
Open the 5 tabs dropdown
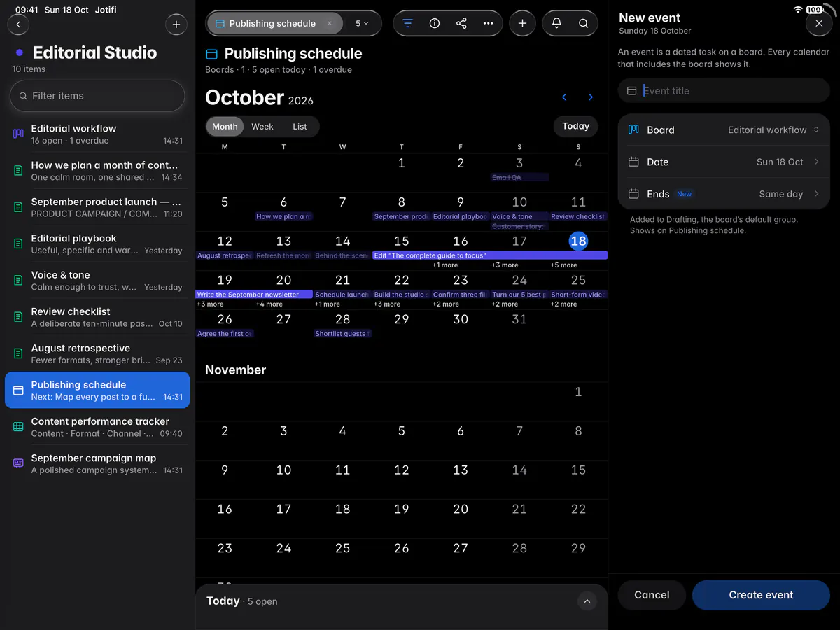(362, 23)
